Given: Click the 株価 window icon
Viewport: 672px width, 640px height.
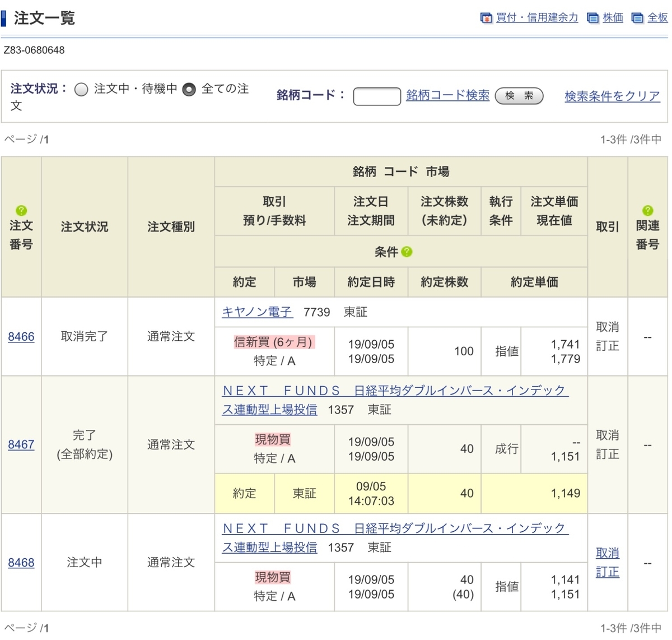Looking at the screenshot, I should [x=592, y=18].
